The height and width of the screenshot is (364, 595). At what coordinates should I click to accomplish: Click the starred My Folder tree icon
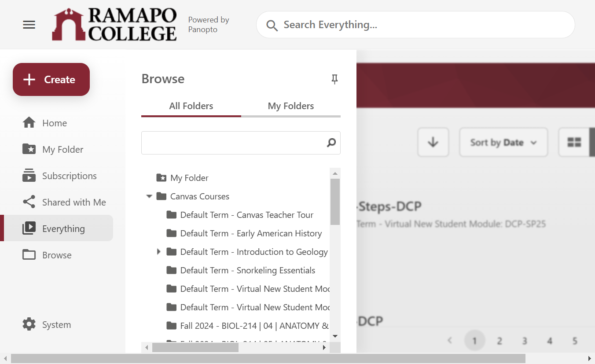pyautogui.click(x=162, y=178)
